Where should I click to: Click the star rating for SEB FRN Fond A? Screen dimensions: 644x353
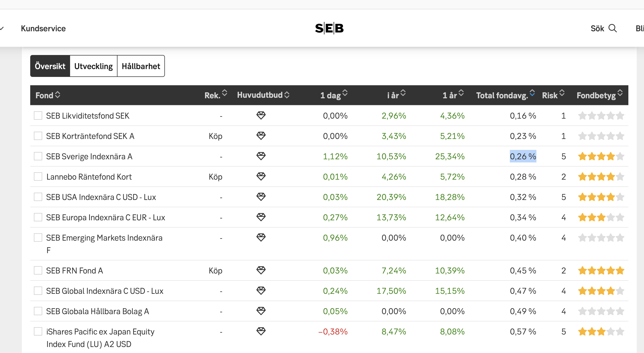[x=601, y=271]
